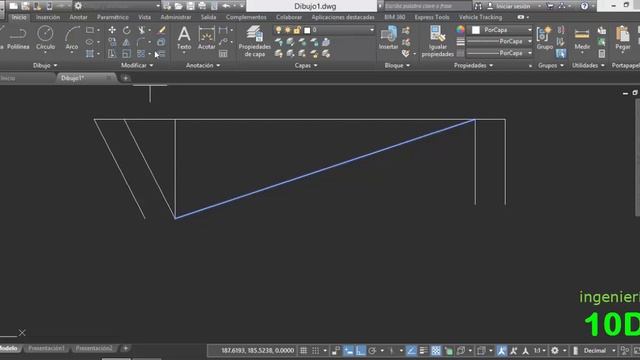Toggle snap mode in status bar
Screen dimensions: 640x360
316,351
